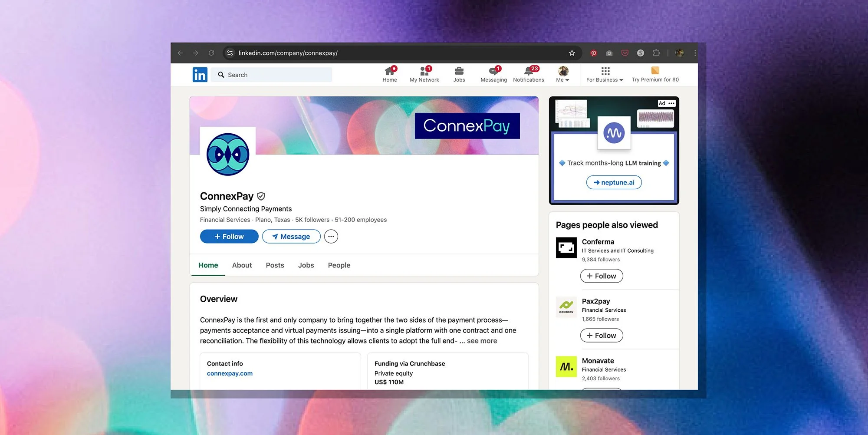This screenshot has width=868, height=435.
Task: Follow Conferma
Action: coord(602,276)
